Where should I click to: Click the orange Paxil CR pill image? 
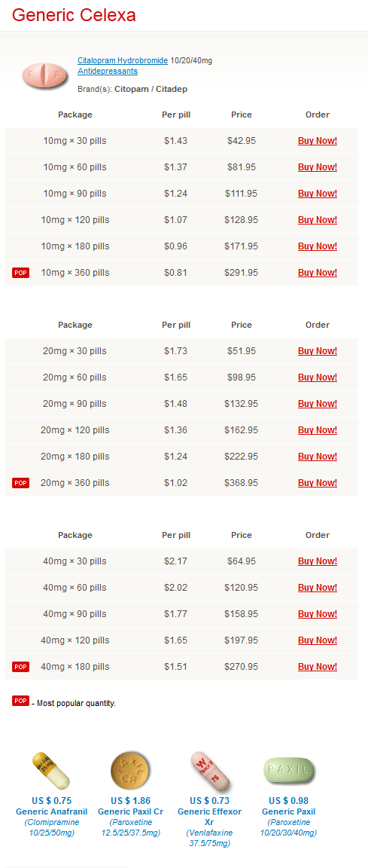click(x=130, y=770)
